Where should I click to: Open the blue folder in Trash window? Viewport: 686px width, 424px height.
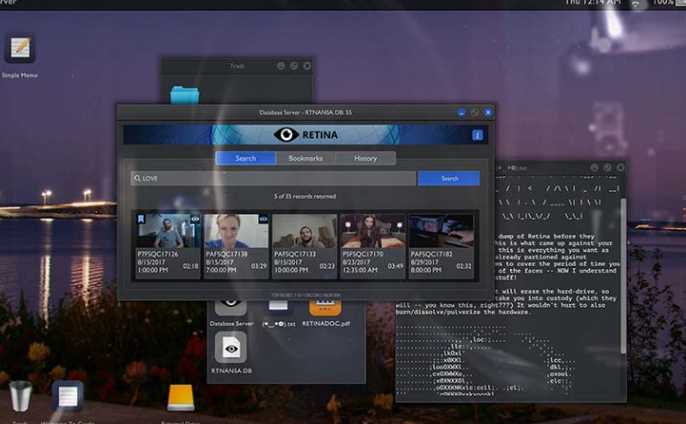click(x=184, y=95)
